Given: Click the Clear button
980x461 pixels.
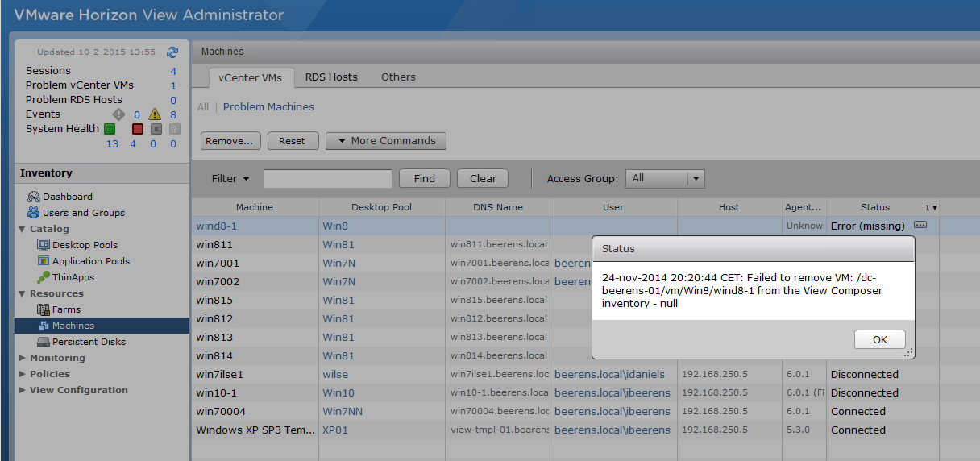Looking at the screenshot, I should point(483,179).
